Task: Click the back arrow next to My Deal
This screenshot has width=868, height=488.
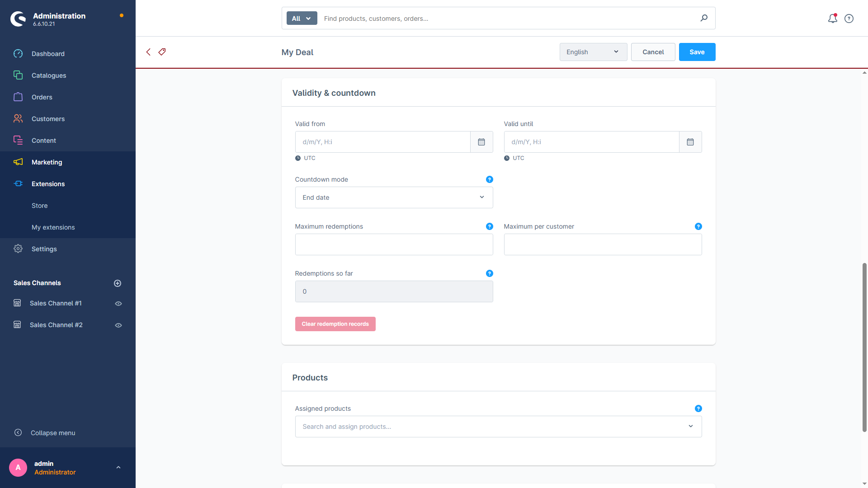Action: (148, 52)
